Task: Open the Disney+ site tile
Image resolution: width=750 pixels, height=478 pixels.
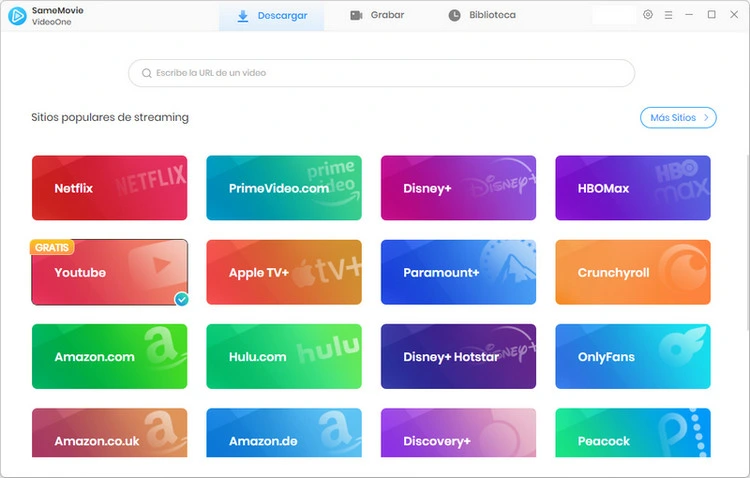Action: click(x=458, y=188)
